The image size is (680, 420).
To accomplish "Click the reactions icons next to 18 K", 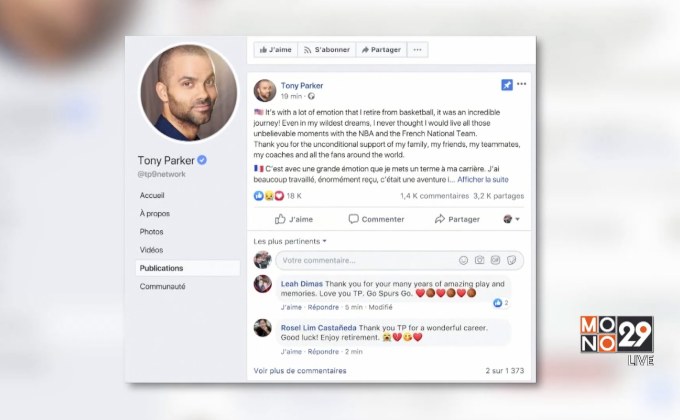I will [268, 196].
